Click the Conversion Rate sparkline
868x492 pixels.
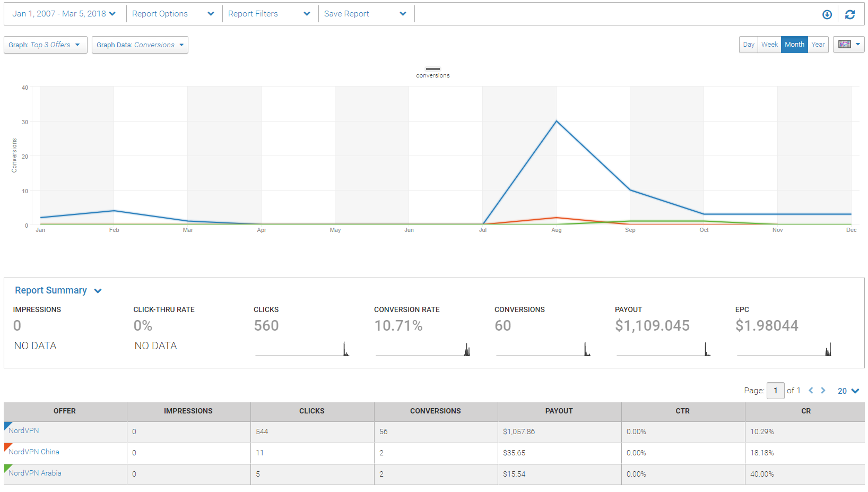[423, 349]
